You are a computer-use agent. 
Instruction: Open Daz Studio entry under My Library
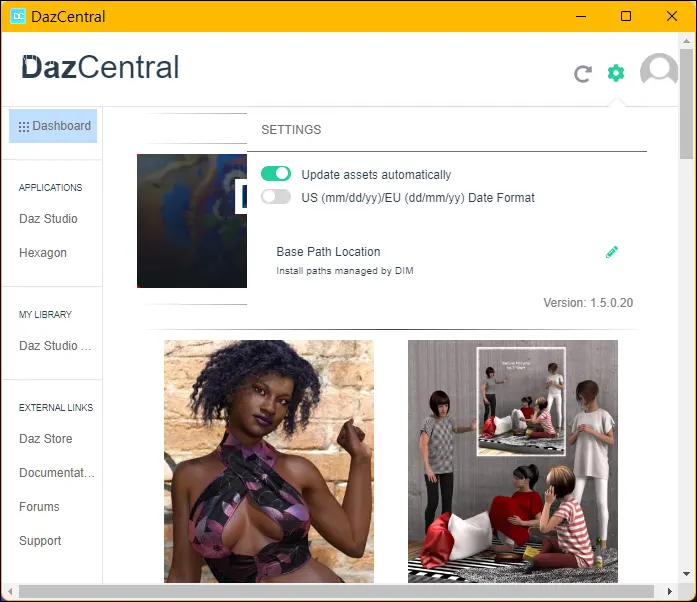55,345
